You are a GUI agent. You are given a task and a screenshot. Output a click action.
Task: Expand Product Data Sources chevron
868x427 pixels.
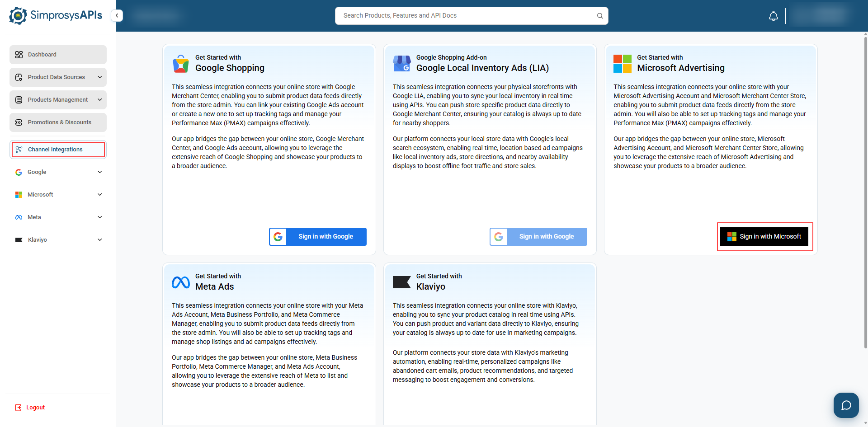100,77
